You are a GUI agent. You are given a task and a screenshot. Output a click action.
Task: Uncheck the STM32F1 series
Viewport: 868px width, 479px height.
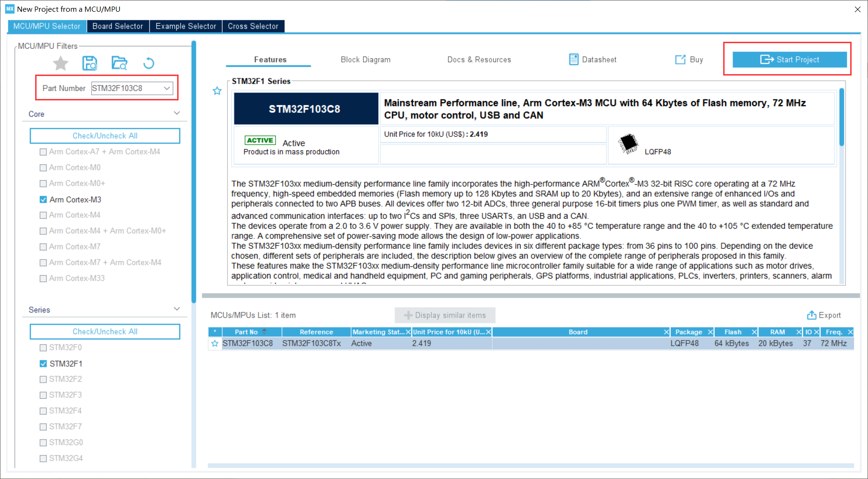(43, 364)
